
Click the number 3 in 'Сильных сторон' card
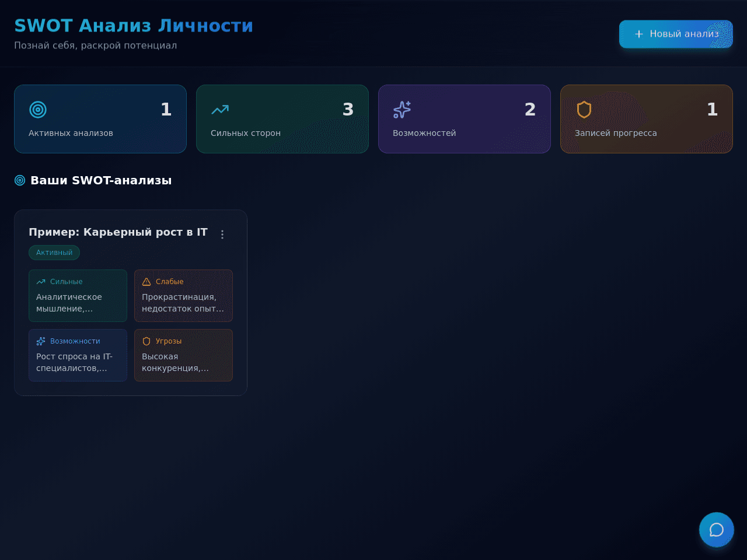pos(348,110)
